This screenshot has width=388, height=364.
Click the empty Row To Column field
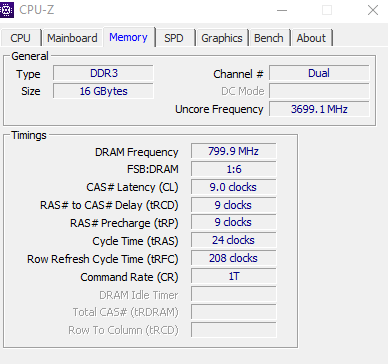234,330
